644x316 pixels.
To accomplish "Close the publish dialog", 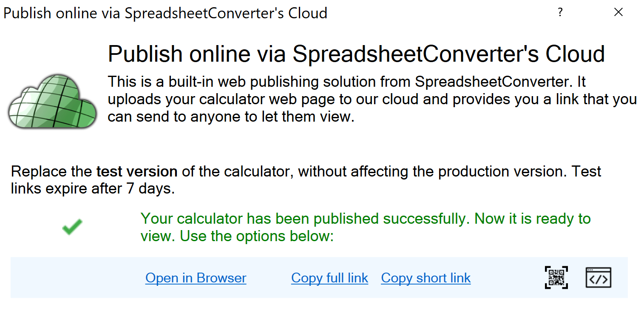I will pos(618,12).
